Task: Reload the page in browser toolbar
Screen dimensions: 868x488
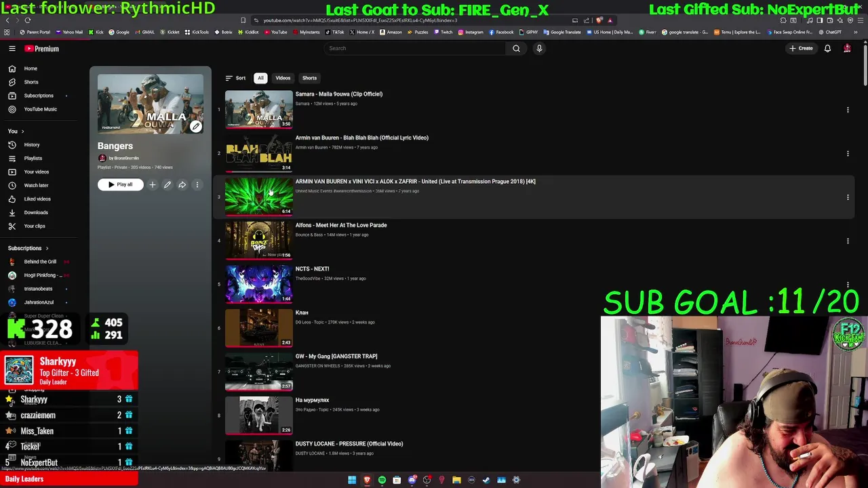Action: (27, 20)
